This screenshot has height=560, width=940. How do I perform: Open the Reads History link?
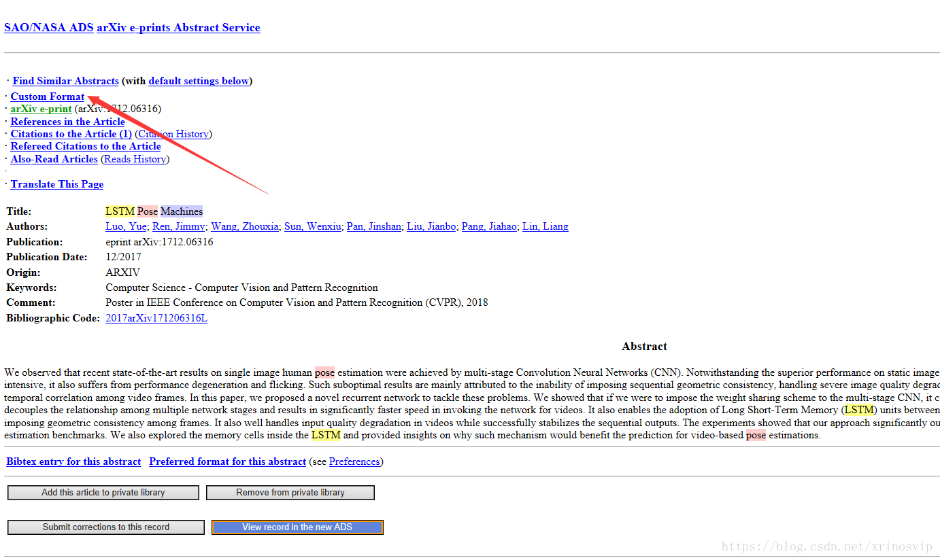click(135, 159)
